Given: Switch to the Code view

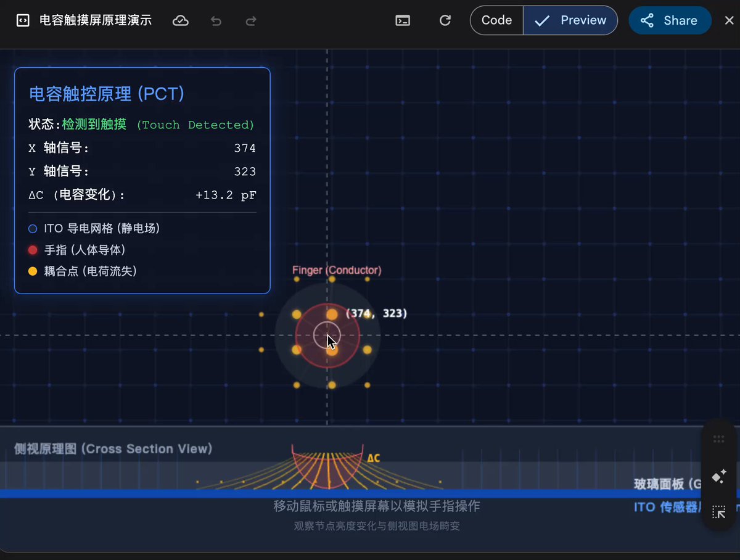Looking at the screenshot, I should coord(496,20).
